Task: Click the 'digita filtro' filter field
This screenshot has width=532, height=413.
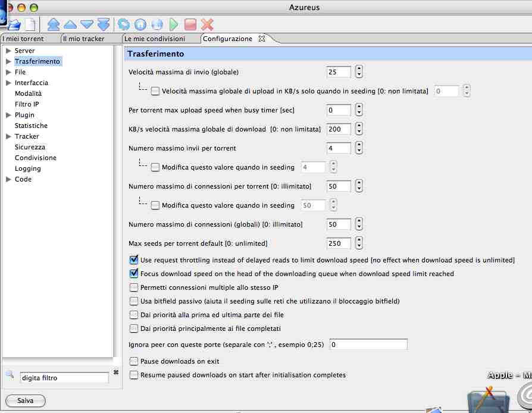Action: click(x=64, y=378)
